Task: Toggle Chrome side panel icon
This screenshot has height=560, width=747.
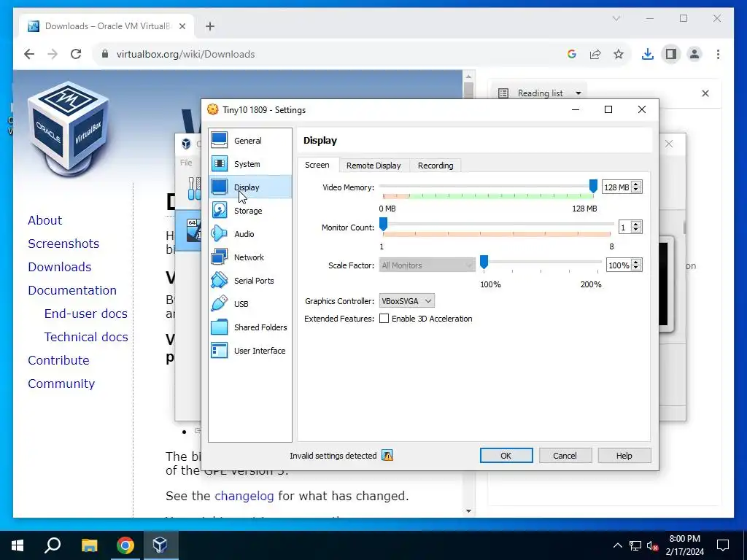Action: tap(671, 54)
